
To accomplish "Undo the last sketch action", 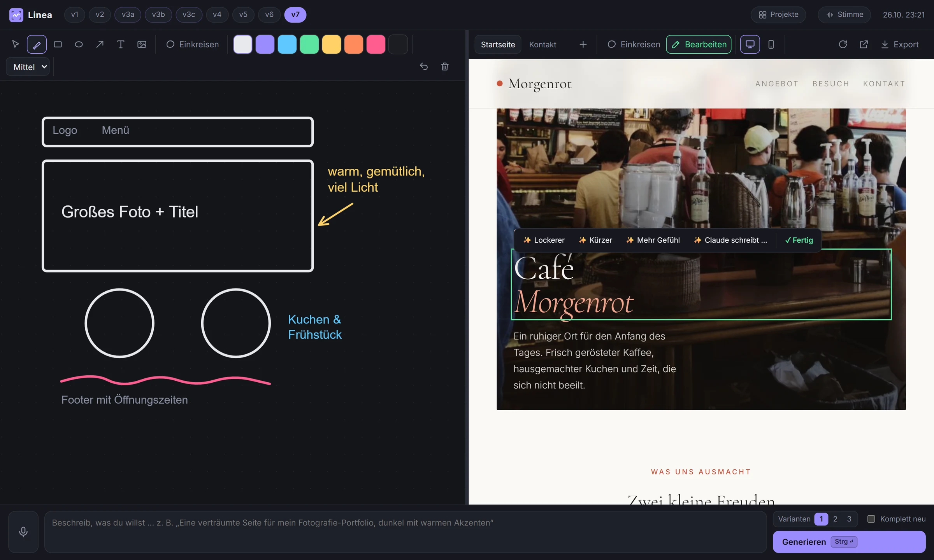I will tap(424, 66).
